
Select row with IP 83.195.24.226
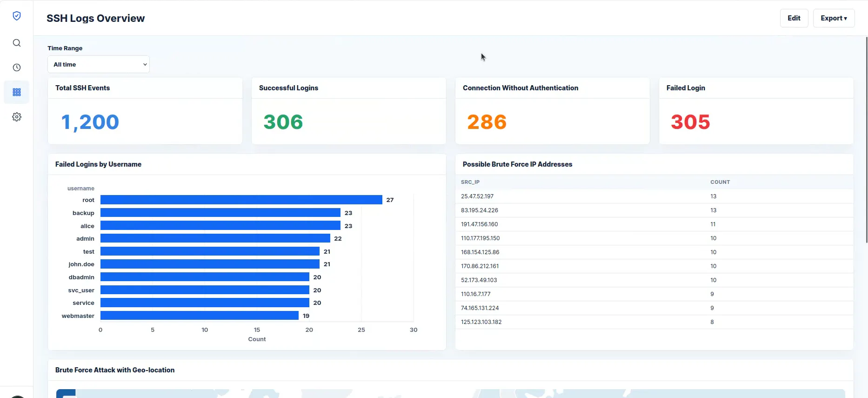(x=654, y=210)
